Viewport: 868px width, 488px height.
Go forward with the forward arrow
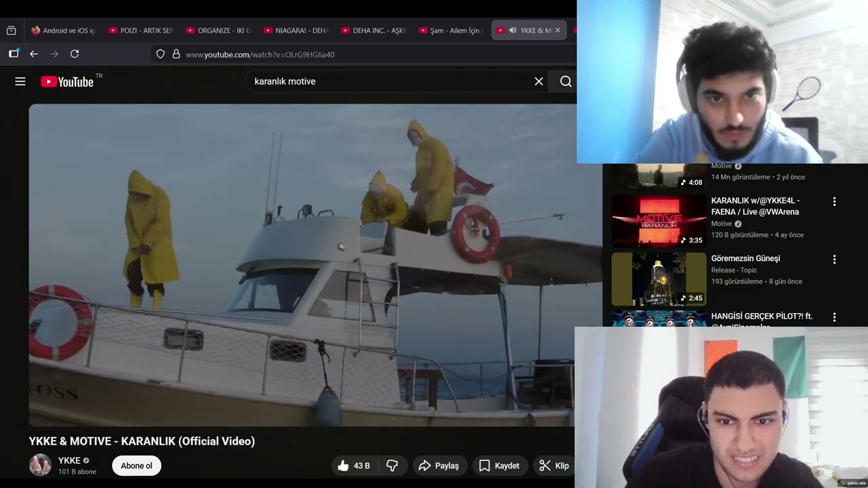pos(54,54)
